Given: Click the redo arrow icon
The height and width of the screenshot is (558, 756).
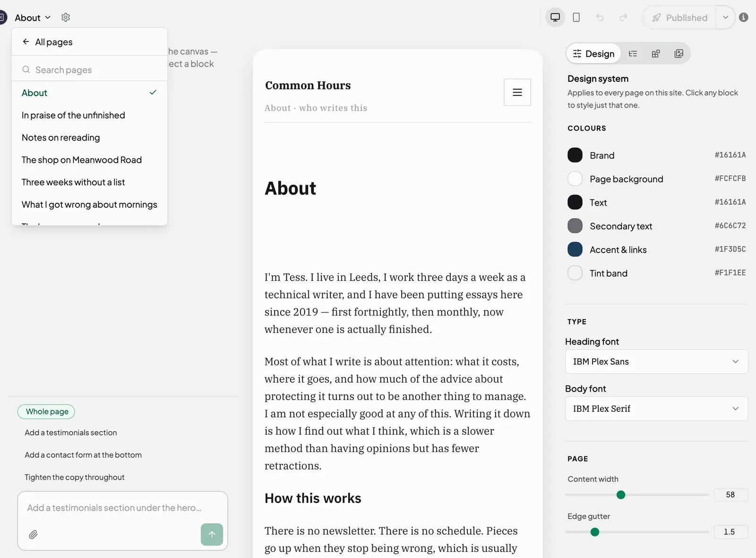Looking at the screenshot, I should click(x=623, y=17).
